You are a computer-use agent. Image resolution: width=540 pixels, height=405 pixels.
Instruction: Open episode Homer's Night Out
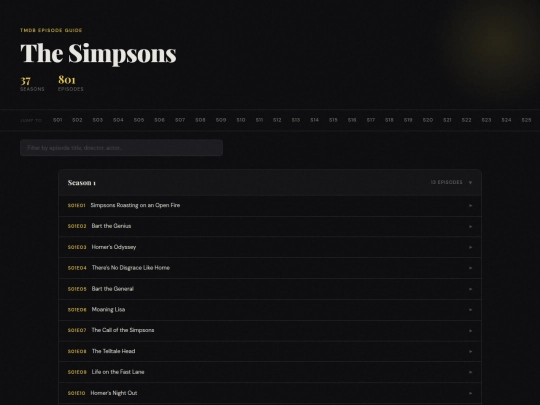pos(114,393)
